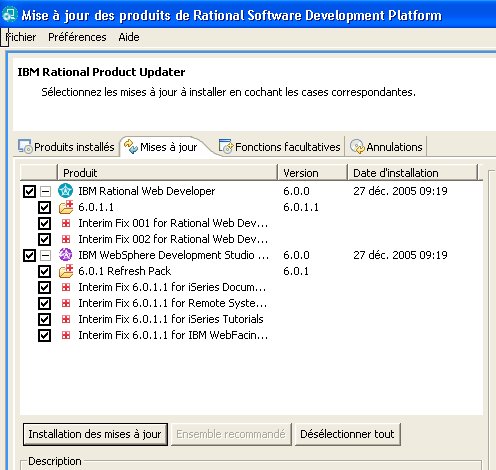Click the Interim Fix 001 fix icon
Viewport: 496px width, 470px height.
[x=66, y=223]
